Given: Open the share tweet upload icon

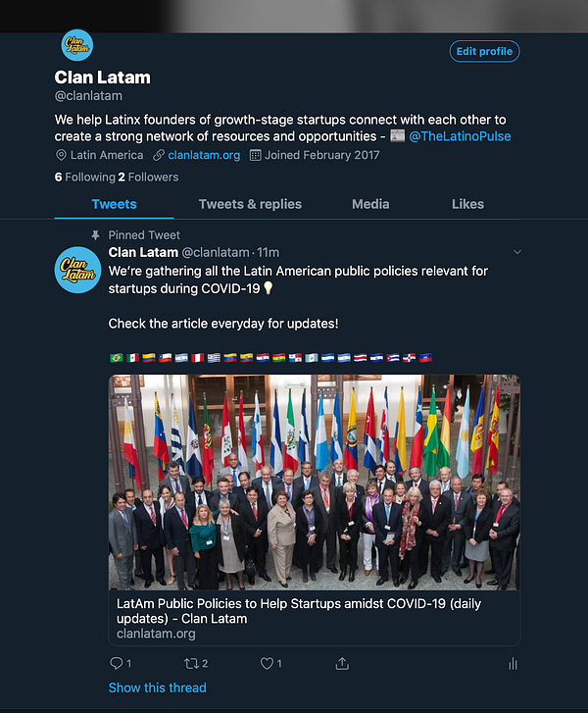Looking at the screenshot, I should [342, 663].
